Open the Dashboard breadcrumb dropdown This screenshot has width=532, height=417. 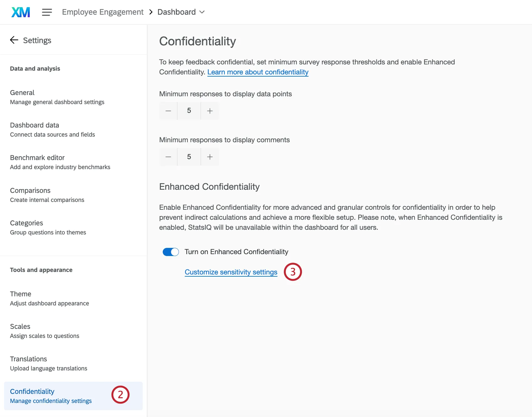point(202,12)
